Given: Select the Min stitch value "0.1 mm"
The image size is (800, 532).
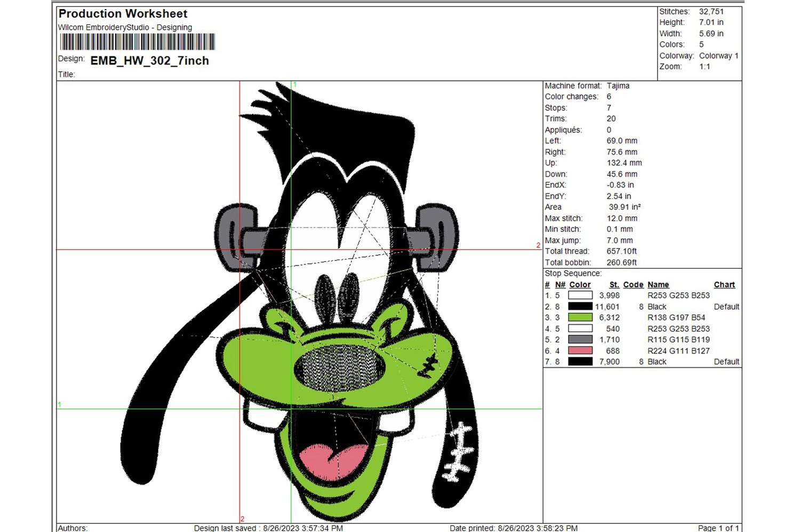Looking at the screenshot, I should (x=620, y=229).
